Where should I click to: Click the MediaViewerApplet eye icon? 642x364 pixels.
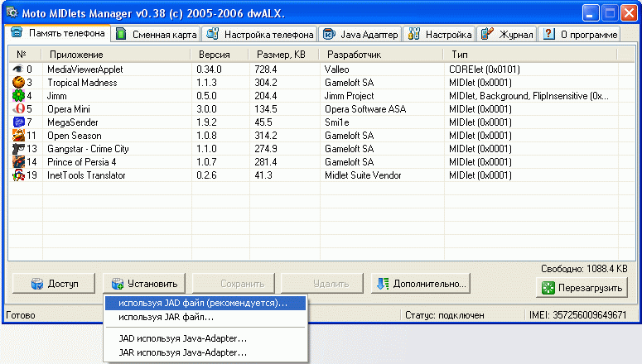[18, 69]
